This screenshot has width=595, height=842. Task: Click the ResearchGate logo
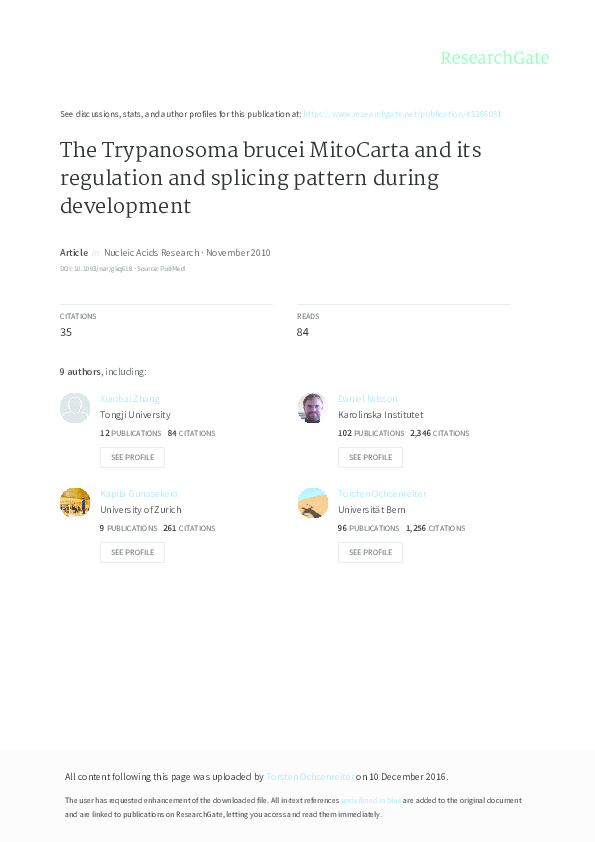tap(497, 58)
